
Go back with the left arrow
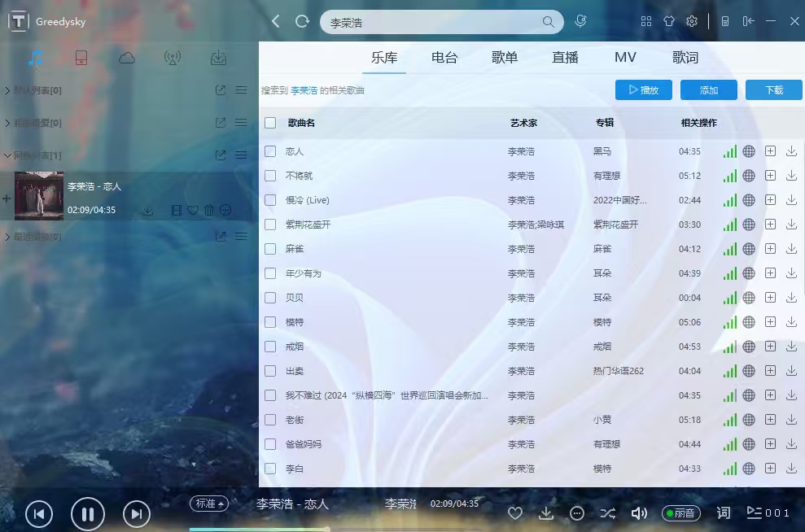(276, 21)
